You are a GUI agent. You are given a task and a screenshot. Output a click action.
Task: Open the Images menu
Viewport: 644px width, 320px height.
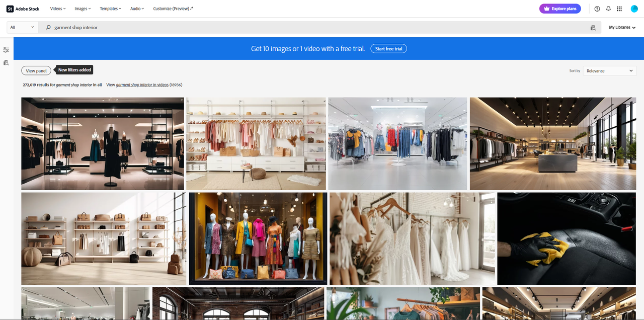82,9
